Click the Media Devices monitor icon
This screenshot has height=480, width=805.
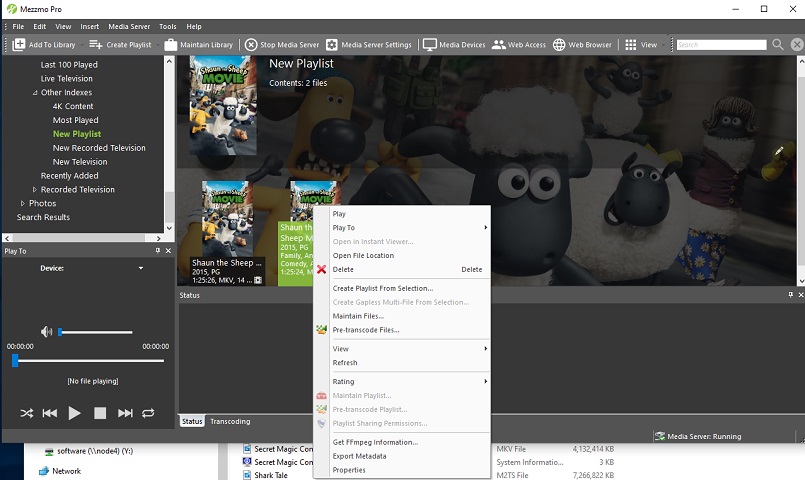pyautogui.click(x=430, y=45)
